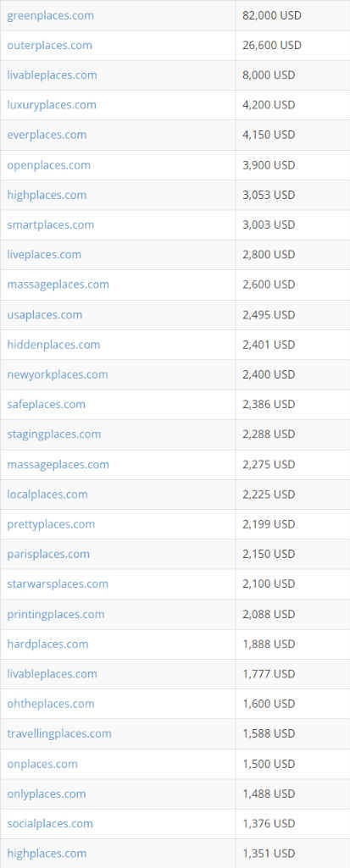Open hiddenplaces.com domain link
The height and width of the screenshot is (868, 350).
(53, 345)
